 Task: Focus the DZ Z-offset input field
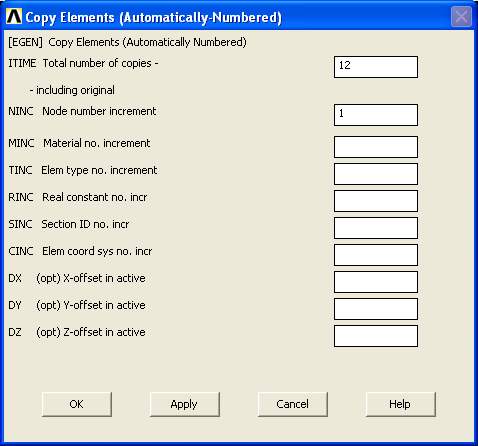tap(376, 336)
